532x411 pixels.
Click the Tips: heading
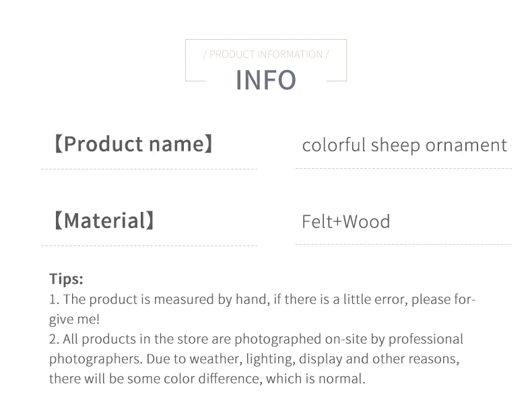pos(66,278)
